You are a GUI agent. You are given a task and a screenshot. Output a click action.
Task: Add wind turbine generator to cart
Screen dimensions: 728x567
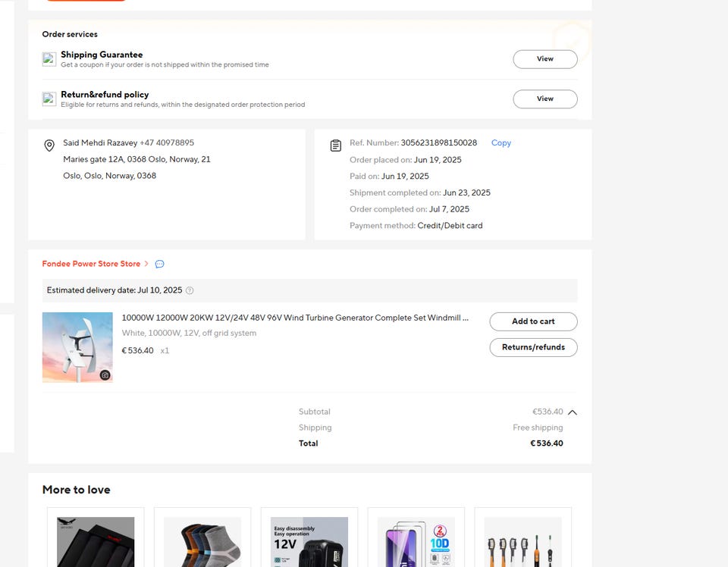pyautogui.click(x=533, y=321)
